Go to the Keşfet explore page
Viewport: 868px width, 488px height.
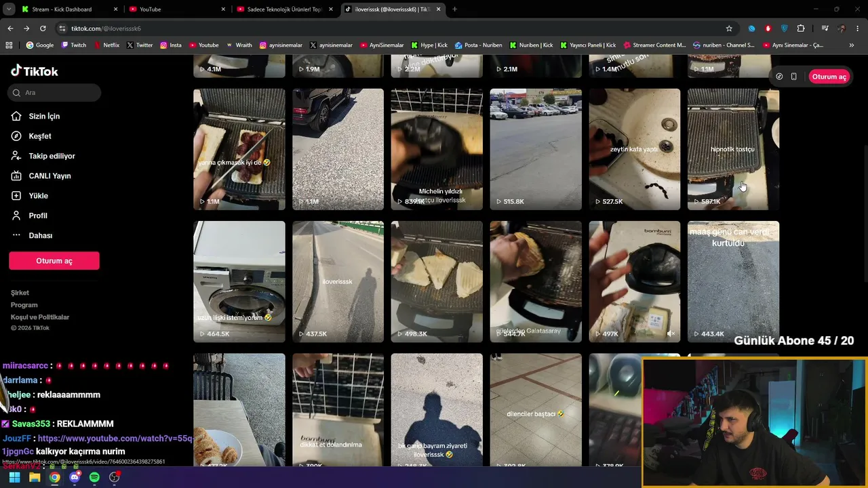(40, 136)
